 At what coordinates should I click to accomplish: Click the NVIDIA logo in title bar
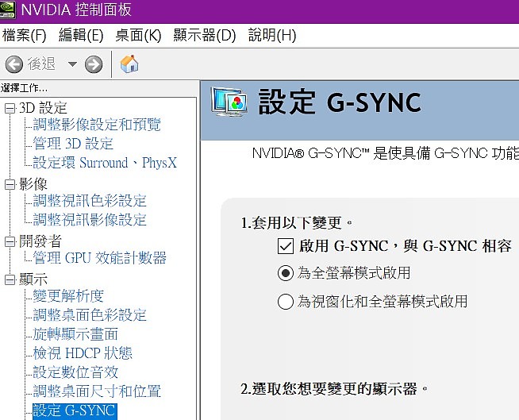(x=8, y=10)
